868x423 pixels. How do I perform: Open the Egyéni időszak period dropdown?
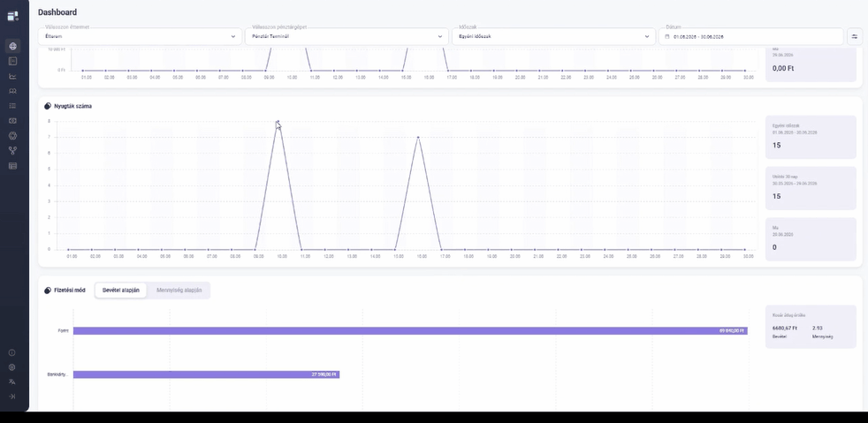[553, 36]
